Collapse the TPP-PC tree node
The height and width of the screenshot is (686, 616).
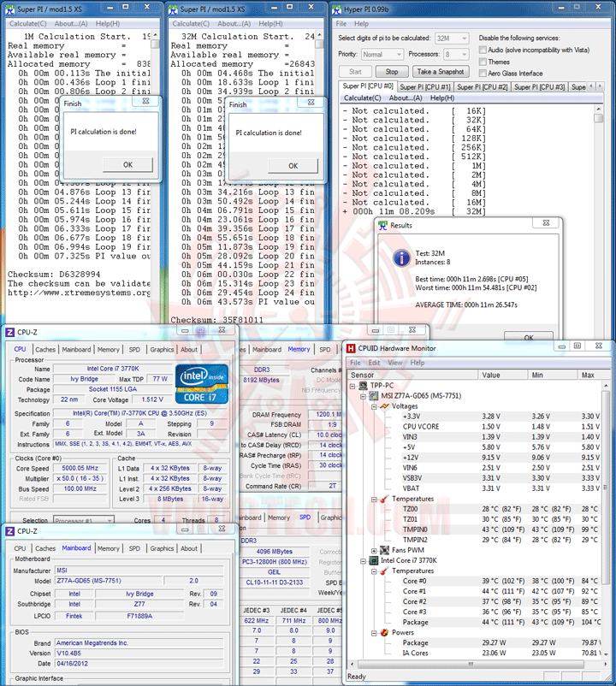pyautogui.click(x=352, y=386)
